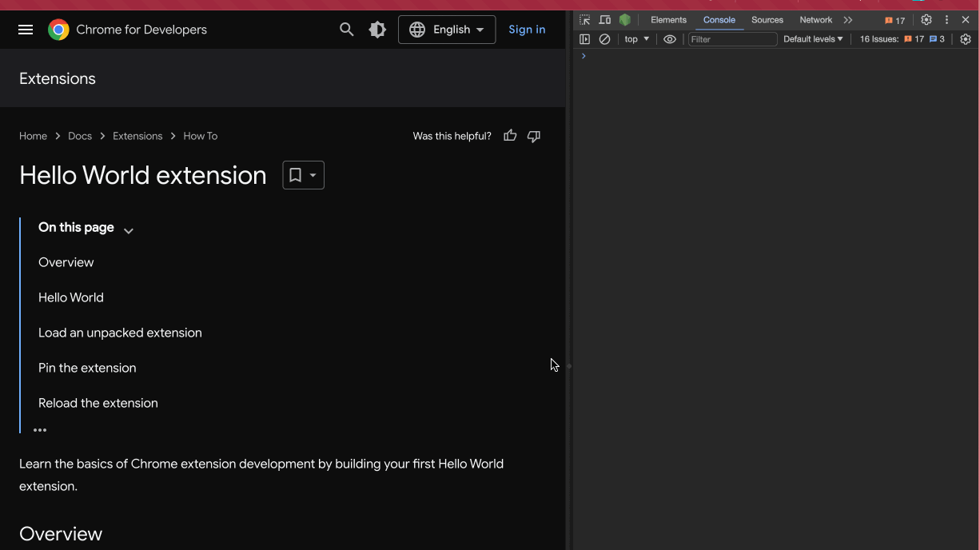
Task: Switch to the Elements tab in DevTools
Action: [668, 19]
